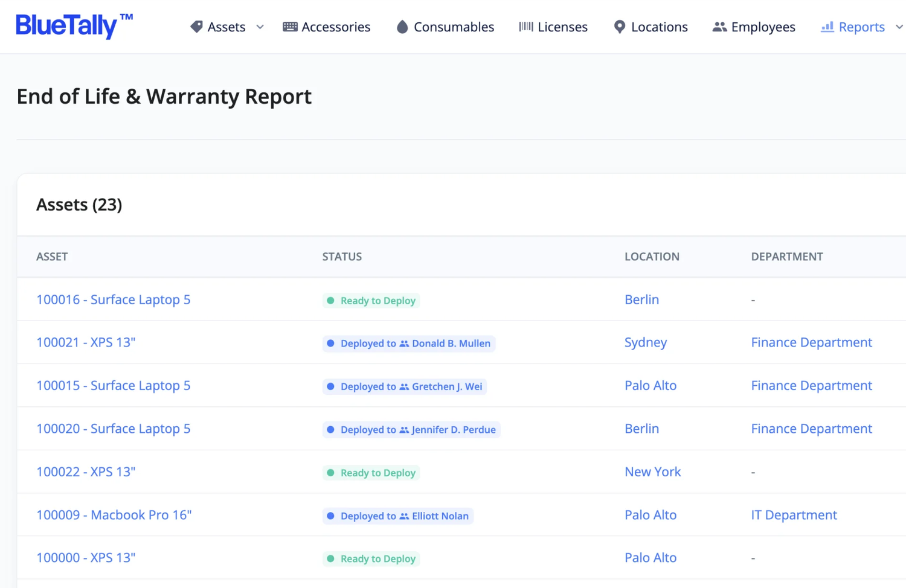The width and height of the screenshot is (906, 588).
Task: Open asset 100020 - Surface Laptop 5
Action: tap(114, 429)
